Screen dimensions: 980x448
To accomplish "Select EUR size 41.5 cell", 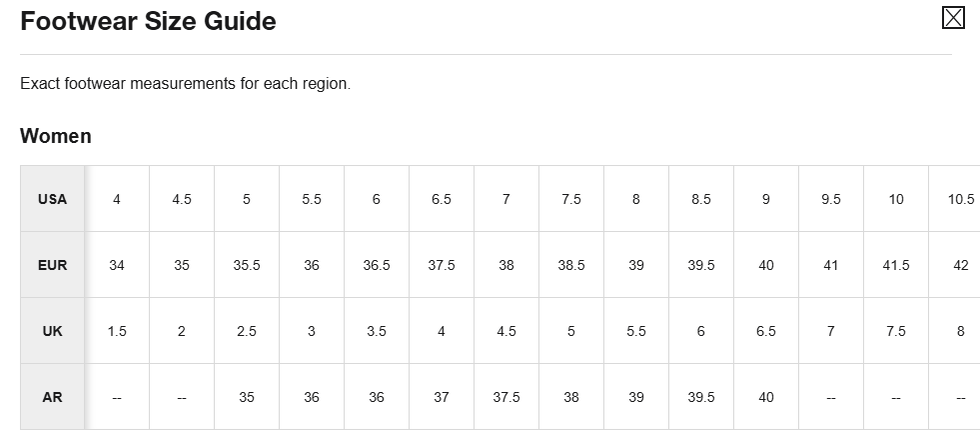I will 896,265.
